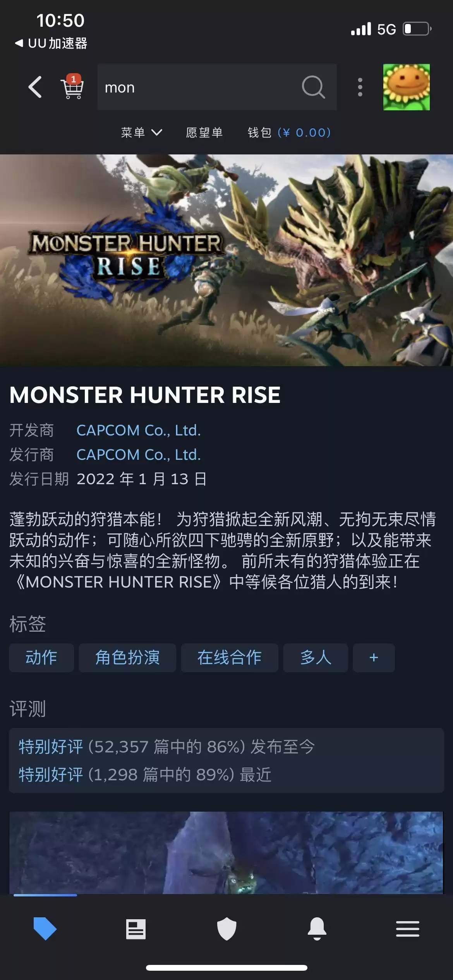Focus the search field containing mon
The height and width of the screenshot is (980, 453).
[217, 87]
